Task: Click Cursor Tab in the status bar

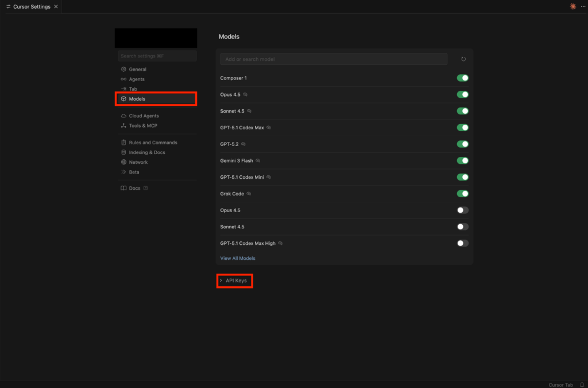Action: click(x=560, y=385)
